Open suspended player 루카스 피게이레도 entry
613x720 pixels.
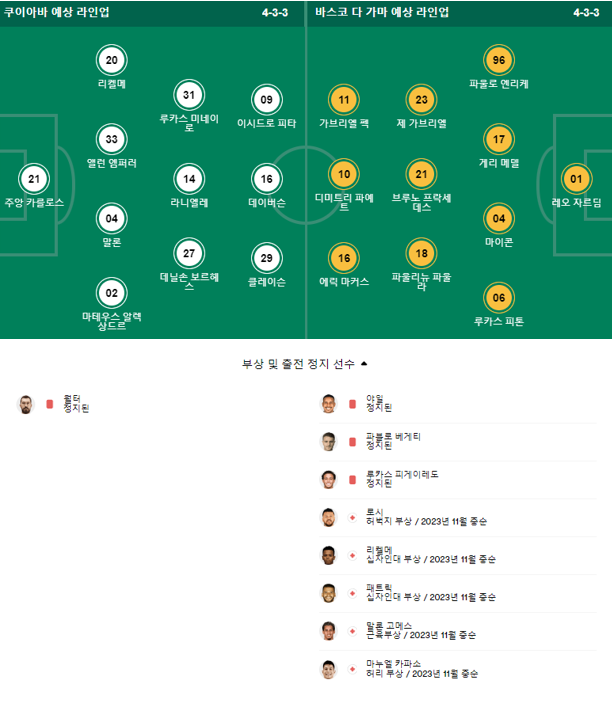[x=458, y=479]
